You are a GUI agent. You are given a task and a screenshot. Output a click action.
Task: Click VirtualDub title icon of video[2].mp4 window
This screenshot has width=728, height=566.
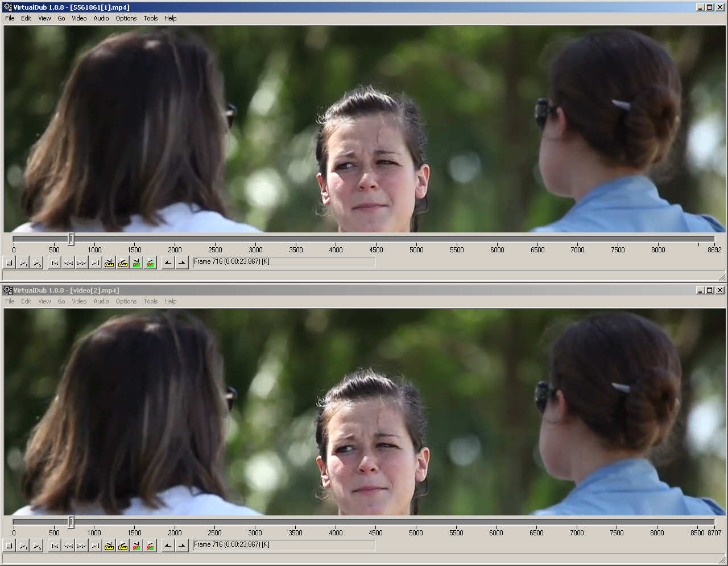coord(7,290)
